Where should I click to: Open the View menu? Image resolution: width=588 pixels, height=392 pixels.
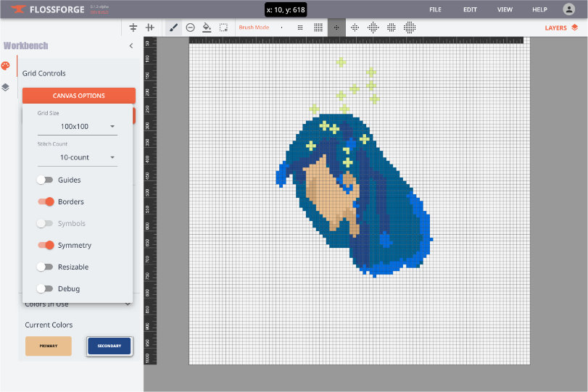click(x=505, y=9)
